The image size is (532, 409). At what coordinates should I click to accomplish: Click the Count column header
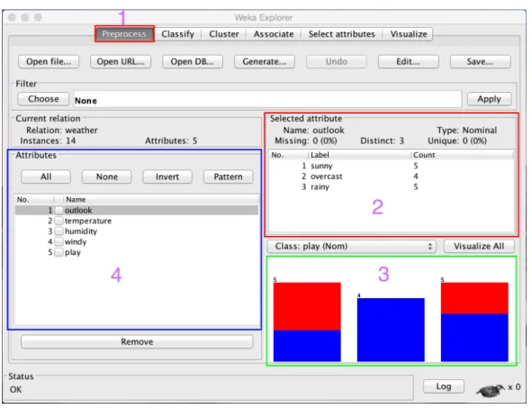462,155
